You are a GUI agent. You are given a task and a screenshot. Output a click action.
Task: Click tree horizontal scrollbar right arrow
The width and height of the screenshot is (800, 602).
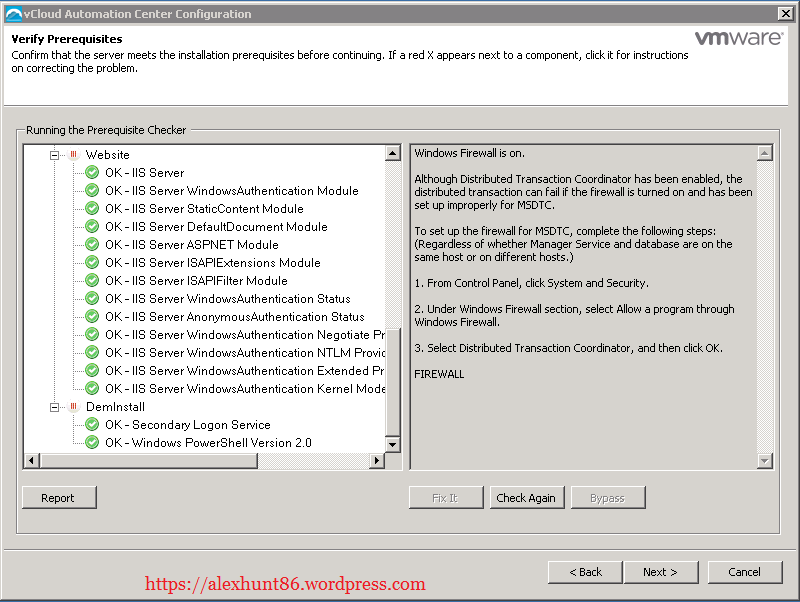(x=377, y=461)
